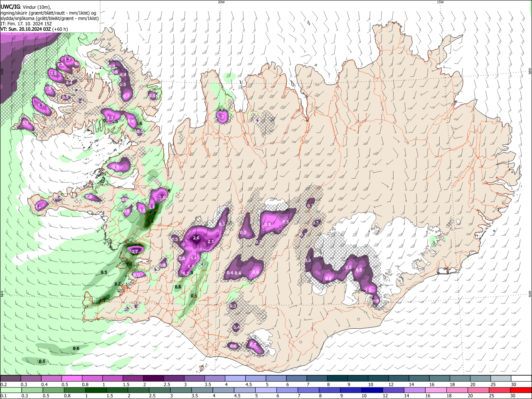Click the '0.1' label under the rain legend
The height and width of the screenshot is (399, 532).
coord(3,396)
